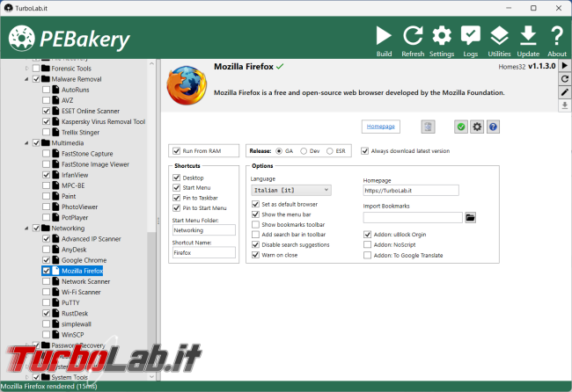Click the Start Menu Folder field
Viewport: 572px width, 392px height.
click(204, 230)
